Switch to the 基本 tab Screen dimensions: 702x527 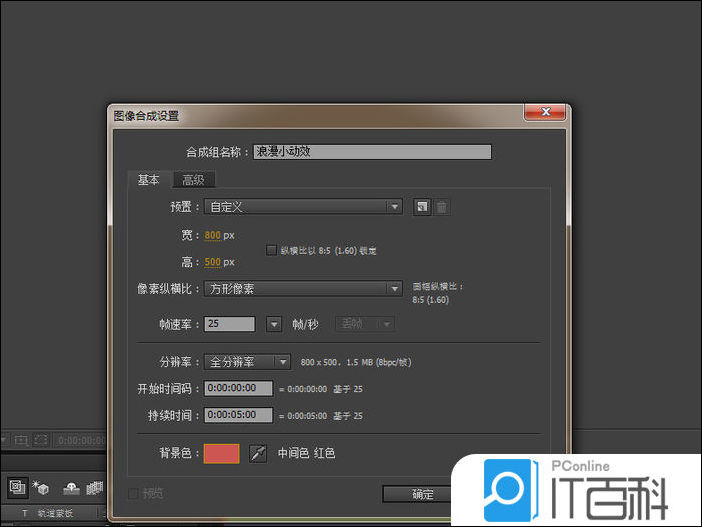click(x=149, y=180)
